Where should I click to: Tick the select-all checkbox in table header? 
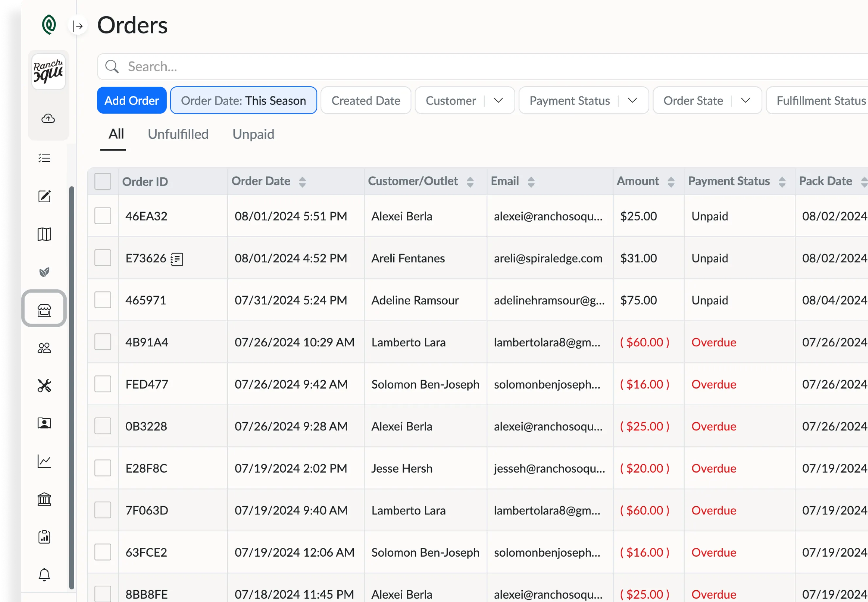pos(103,181)
